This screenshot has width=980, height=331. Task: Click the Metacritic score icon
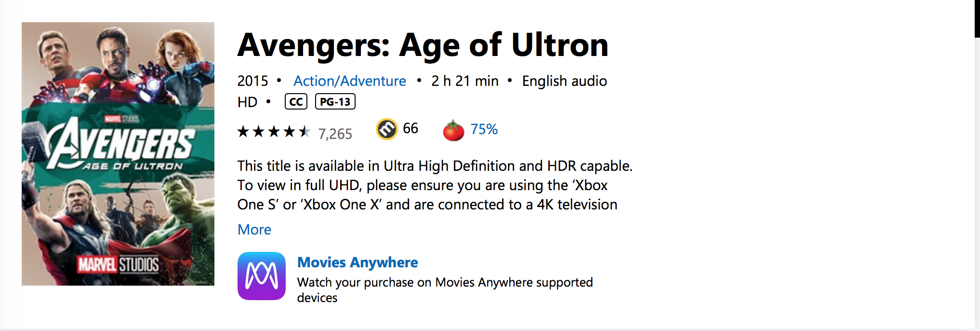click(x=387, y=129)
